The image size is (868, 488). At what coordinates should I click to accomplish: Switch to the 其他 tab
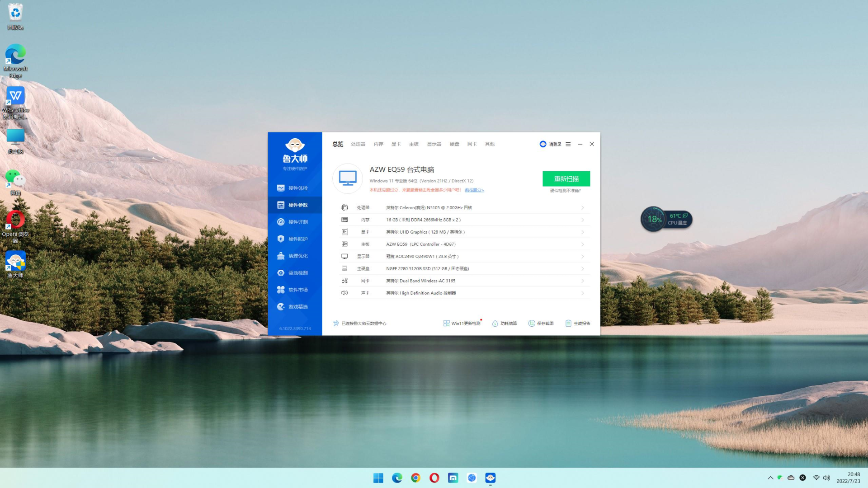(490, 144)
